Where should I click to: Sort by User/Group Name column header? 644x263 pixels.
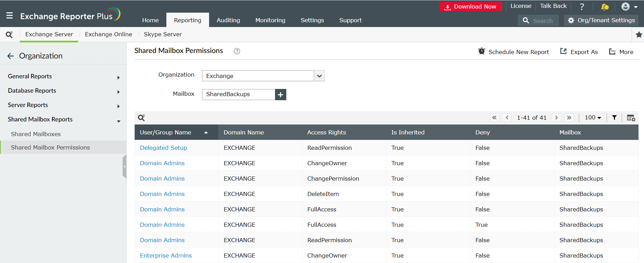click(165, 132)
